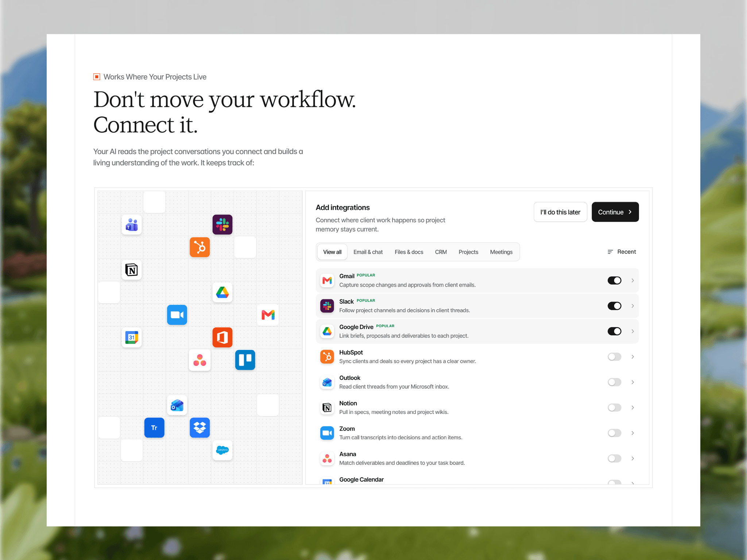Click the Outlook logo in integrations list
747x560 pixels.
pos(327,382)
